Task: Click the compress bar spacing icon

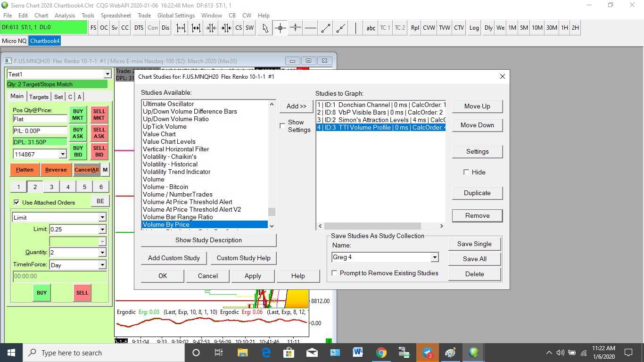Action: (211, 28)
